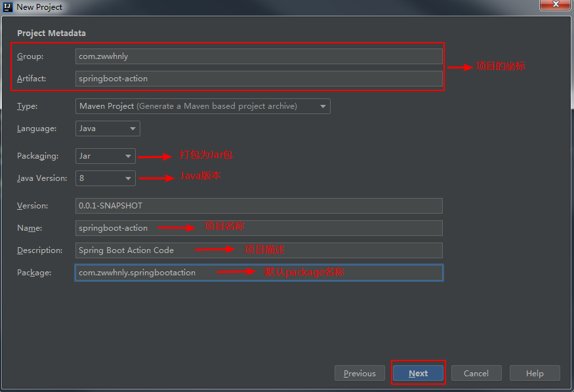
Task: Open the Type dropdown Maven Project
Action: 203,106
